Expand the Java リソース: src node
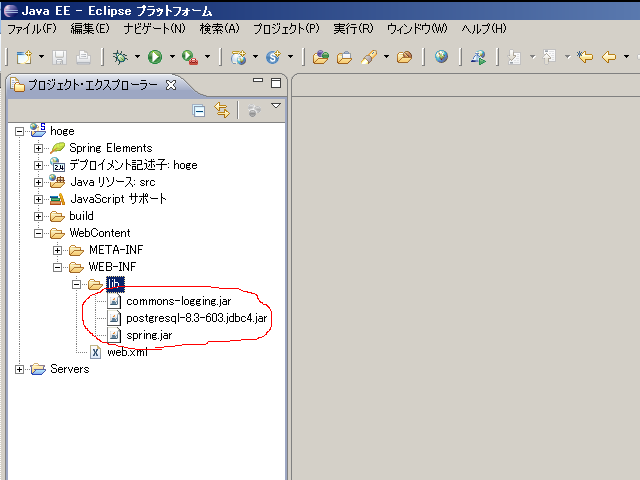 coord(38,182)
